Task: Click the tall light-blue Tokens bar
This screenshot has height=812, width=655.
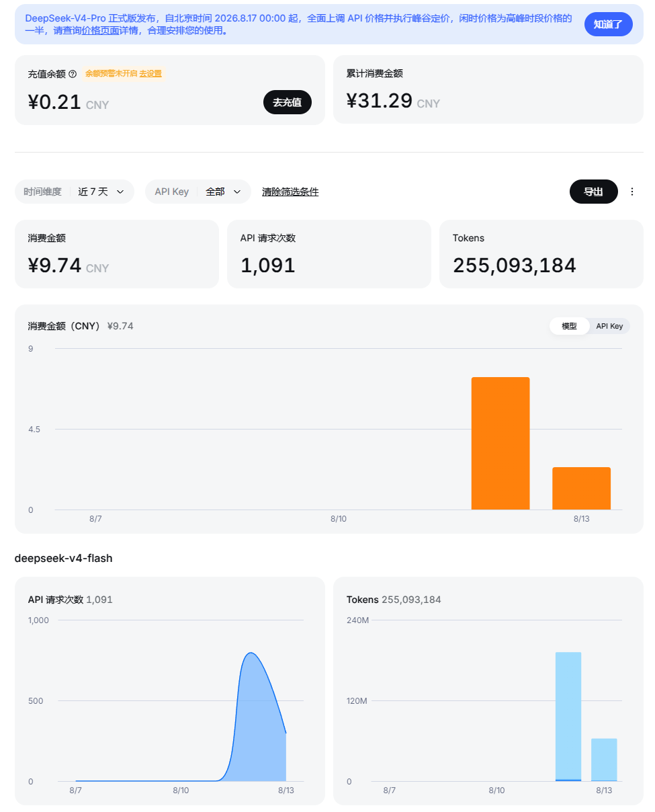Action: [568, 717]
